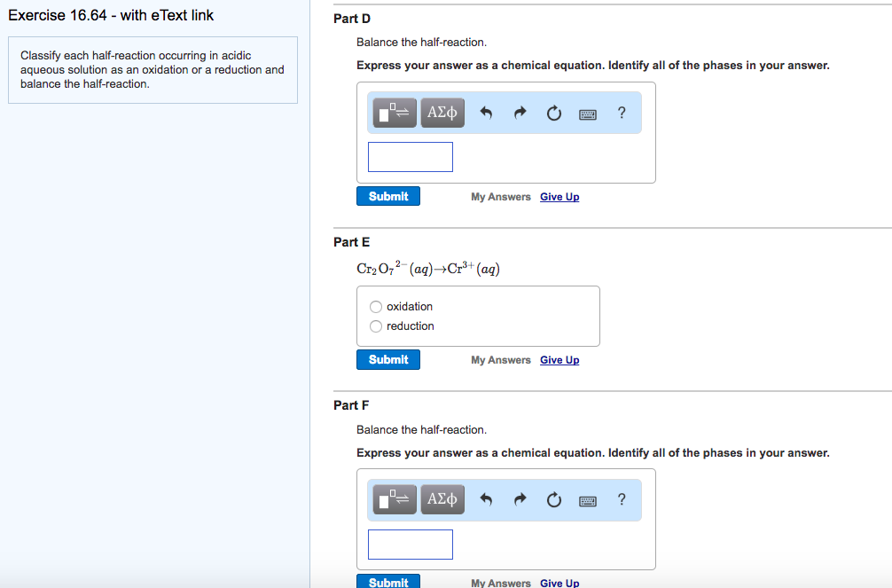Open the keyboard shortcuts icon in Part D

[587, 113]
